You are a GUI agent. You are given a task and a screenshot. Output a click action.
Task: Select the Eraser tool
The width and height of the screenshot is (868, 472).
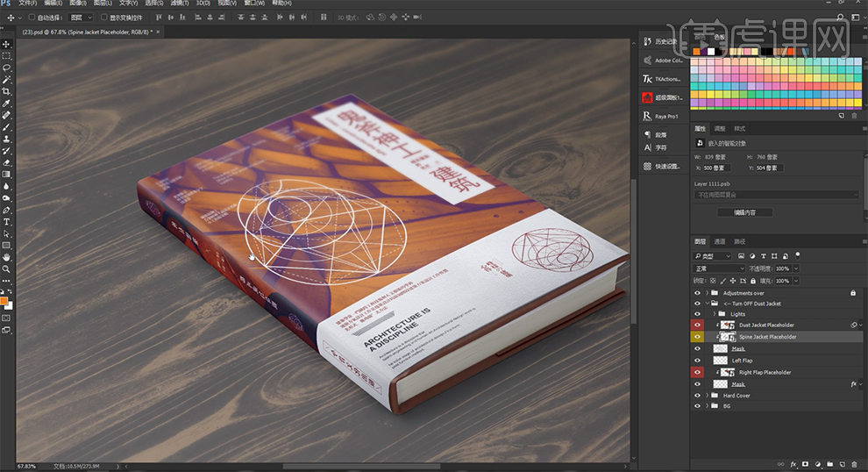(x=6, y=163)
